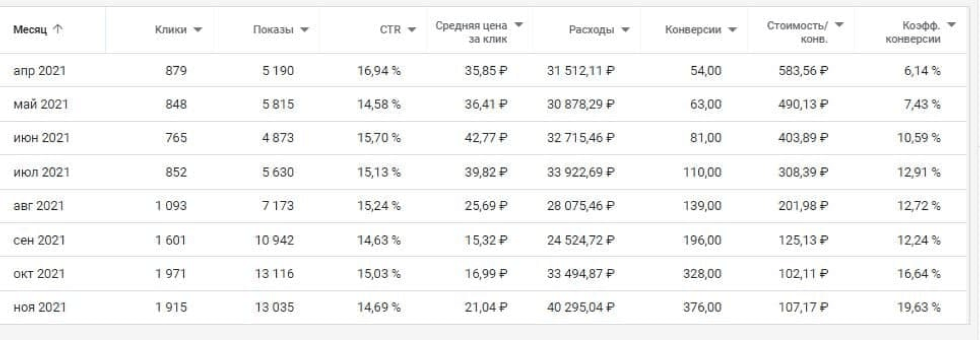Select the окт 2021 month cell
The image size is (980, 340).
(39, 274)
